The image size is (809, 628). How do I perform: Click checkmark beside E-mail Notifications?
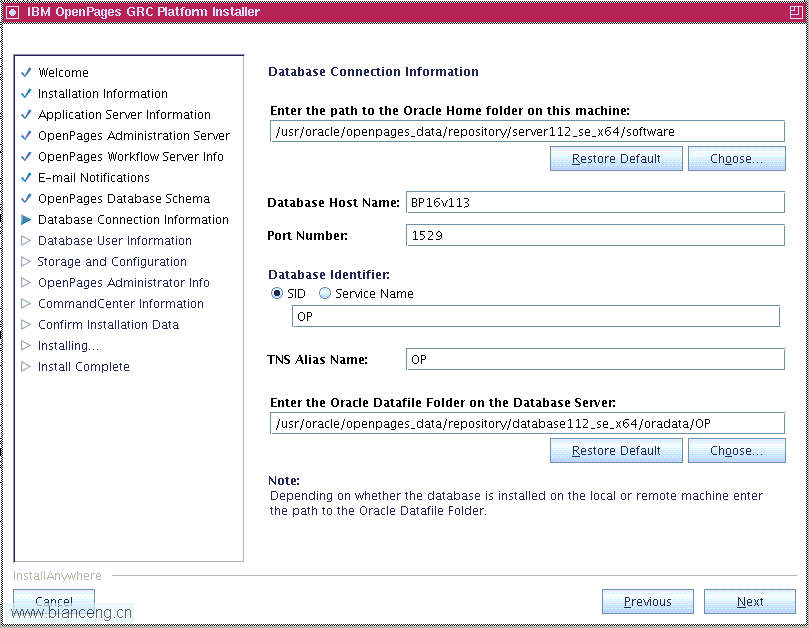click(x=26, y=178)
